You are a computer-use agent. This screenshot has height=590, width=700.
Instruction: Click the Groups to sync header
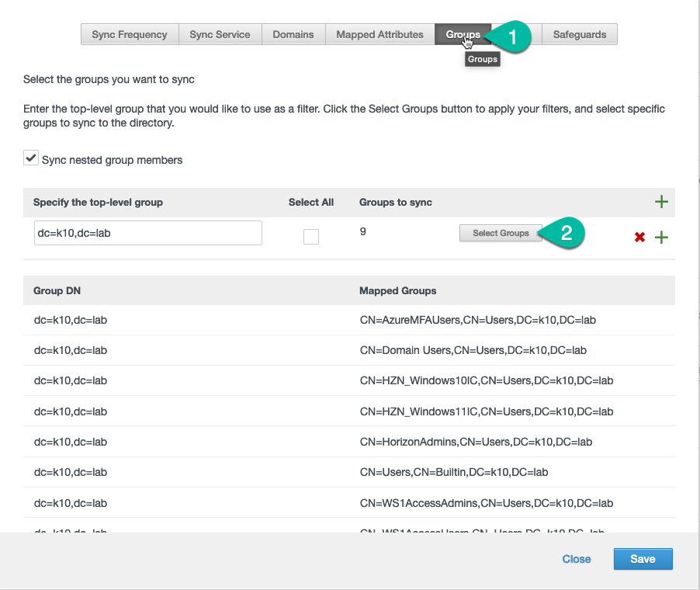coord(396,203)
